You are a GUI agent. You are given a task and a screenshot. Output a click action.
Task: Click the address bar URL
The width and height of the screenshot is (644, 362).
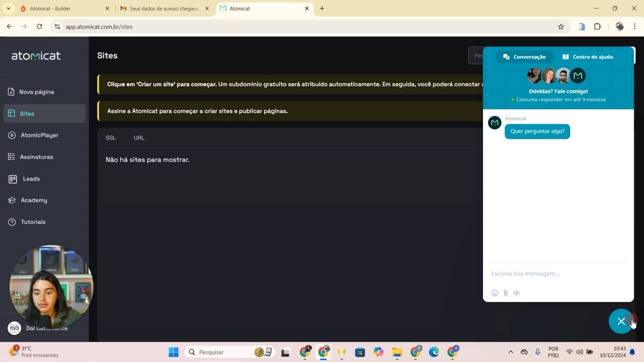pyautogui.click(x=99, y=27)
